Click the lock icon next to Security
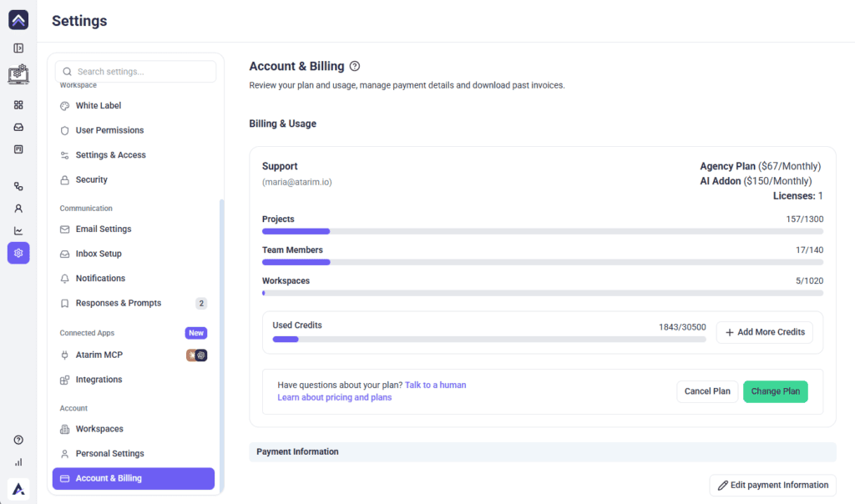The height and width of the screenshot is (504, 855). 64,179
